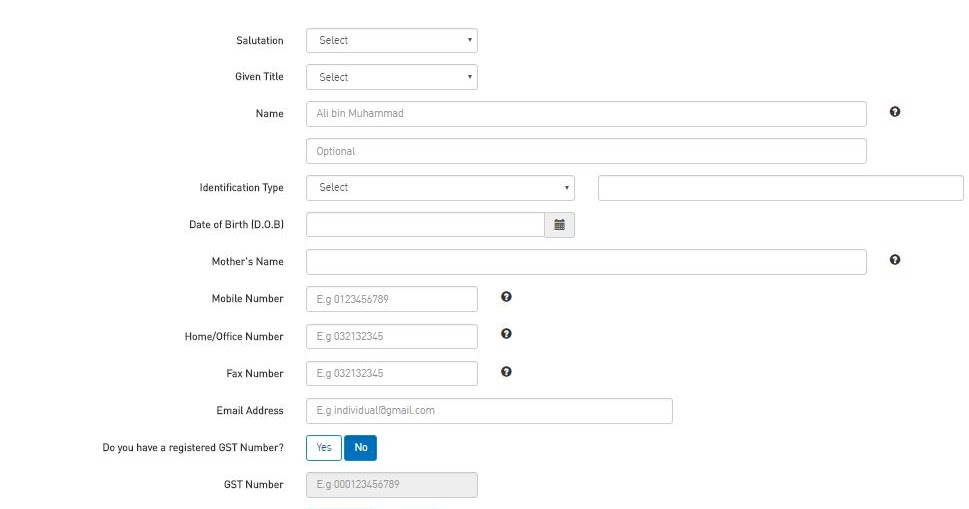Click help icon next to Home/Office Number
The image size is (969, 509).
point(506,334)
